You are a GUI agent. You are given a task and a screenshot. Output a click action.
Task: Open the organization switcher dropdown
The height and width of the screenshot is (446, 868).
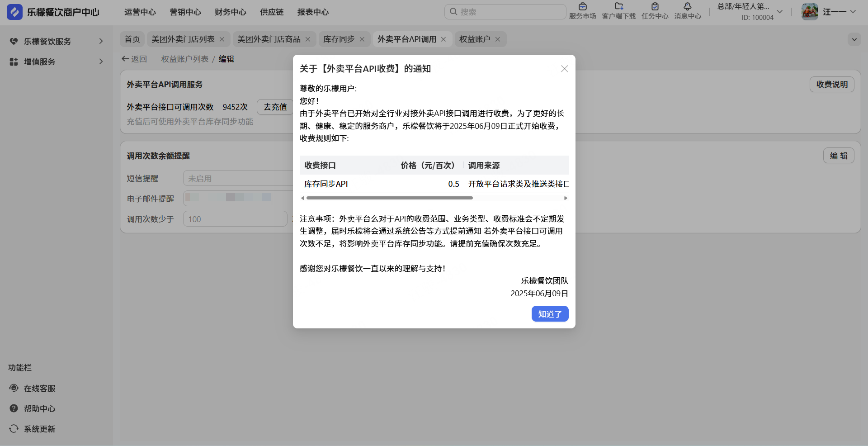[779, 12]
